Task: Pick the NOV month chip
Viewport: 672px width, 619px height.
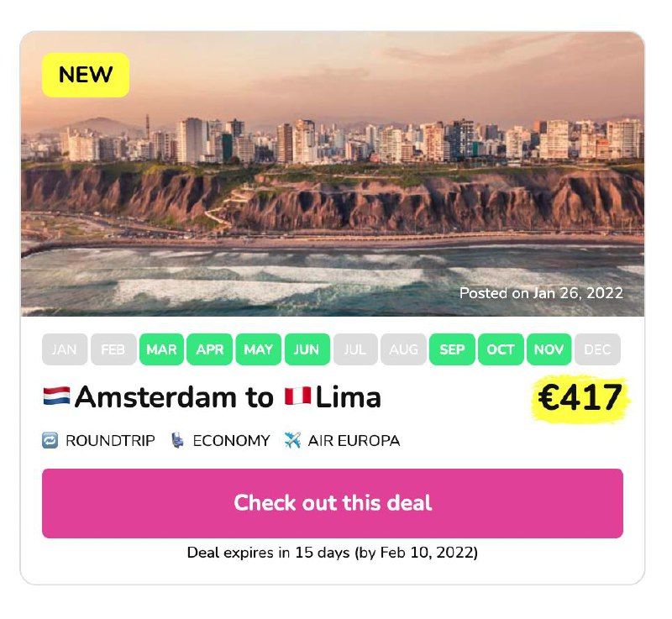Action: click(x=549, y=349)
